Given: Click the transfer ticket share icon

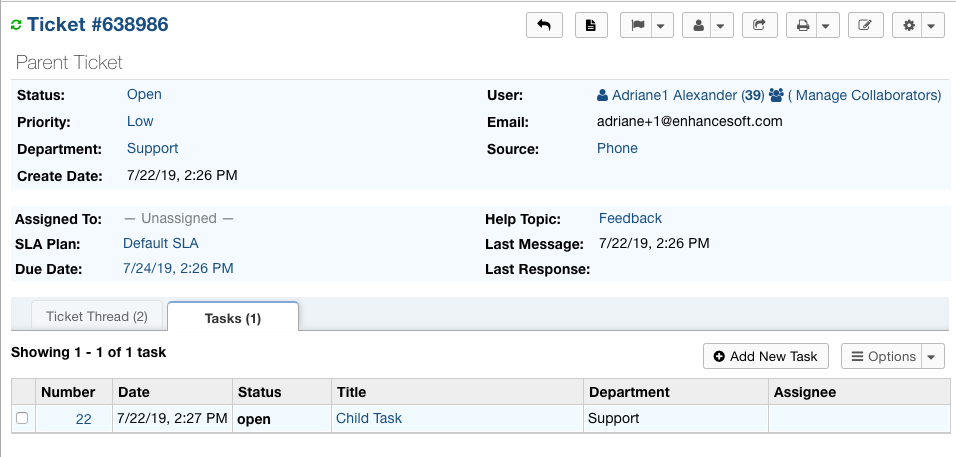Looking at the screenshot, I should coord(759,25).
